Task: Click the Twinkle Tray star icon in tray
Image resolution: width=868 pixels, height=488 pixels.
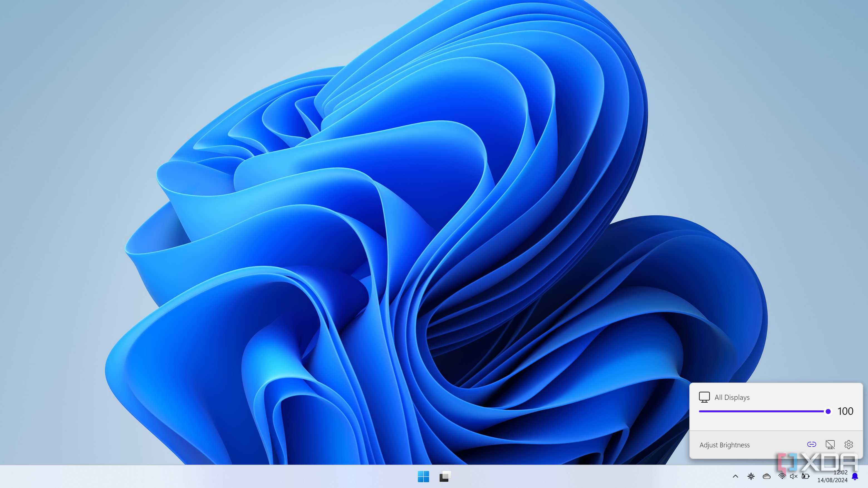Action: coord(751,476)
